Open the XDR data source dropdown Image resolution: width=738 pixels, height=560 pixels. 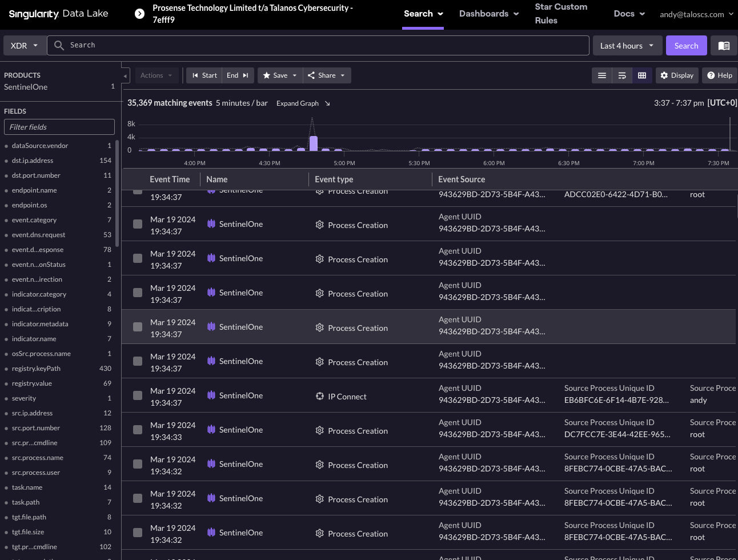pos(25,46)
